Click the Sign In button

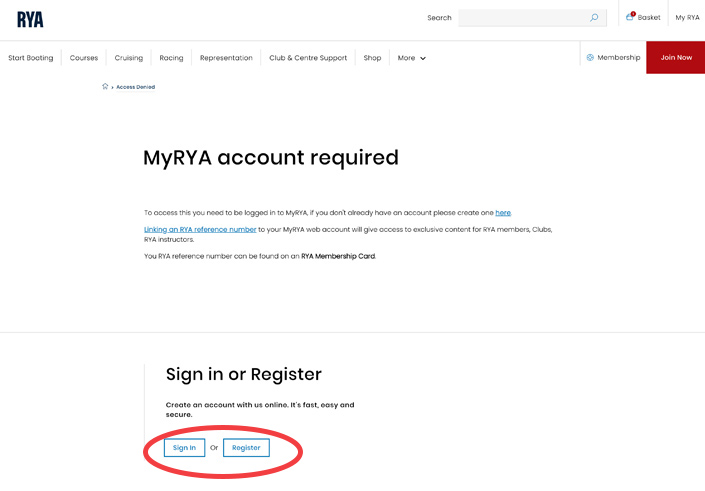[x=184, y=447]
